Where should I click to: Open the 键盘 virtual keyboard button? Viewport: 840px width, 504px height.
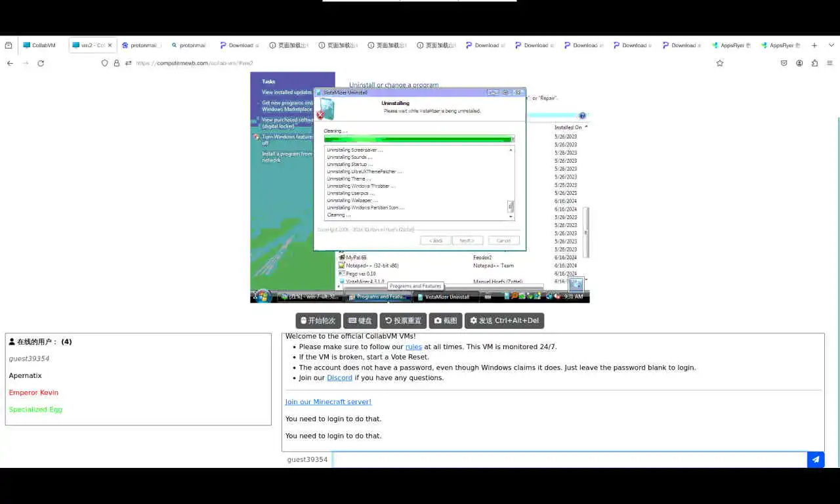click(x=360, y=321)
